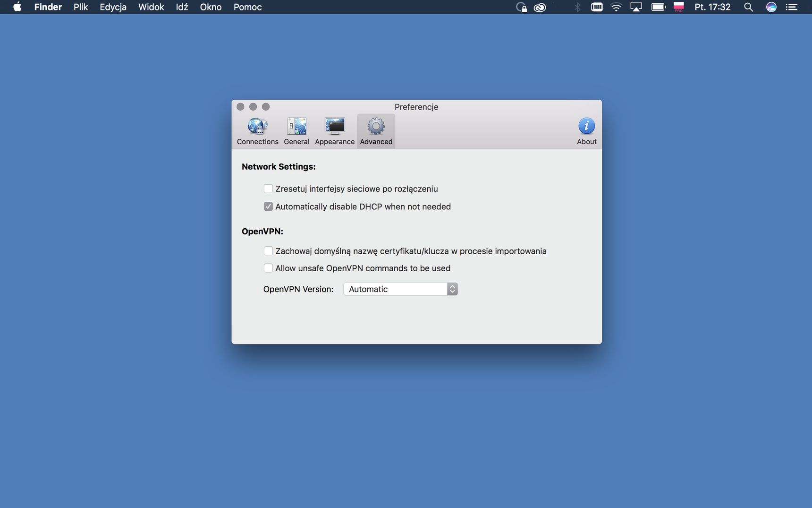Click the Bluetooth menu bar icon

click(x=577, y=7)
